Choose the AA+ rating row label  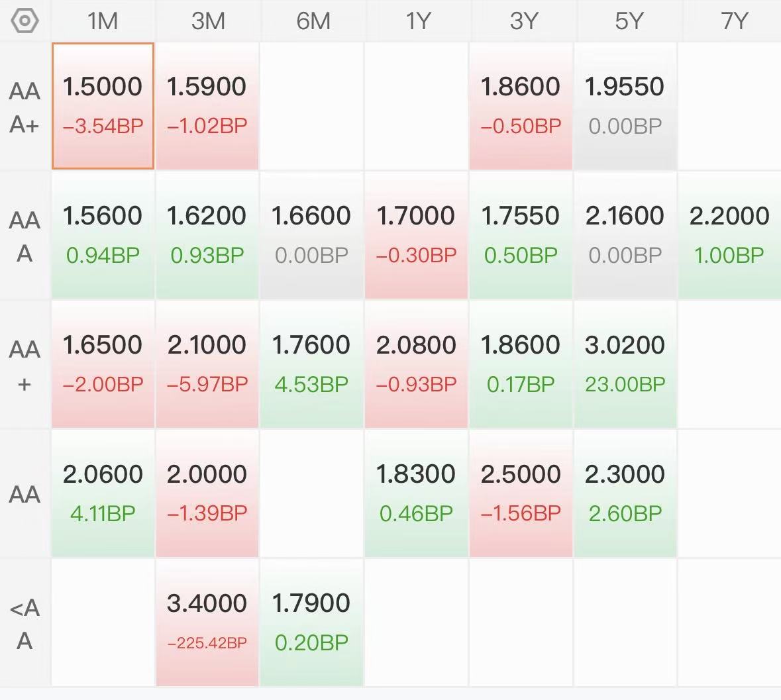[x=25, y=365]
